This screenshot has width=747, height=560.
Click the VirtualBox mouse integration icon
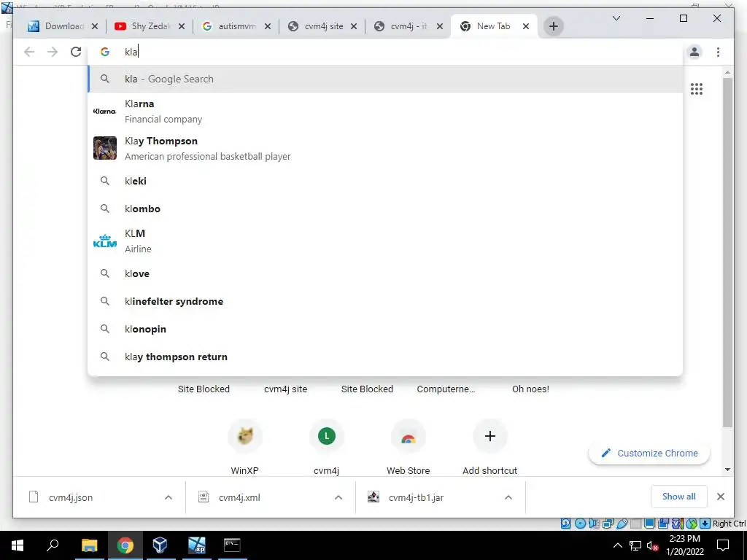coord(692,524)
